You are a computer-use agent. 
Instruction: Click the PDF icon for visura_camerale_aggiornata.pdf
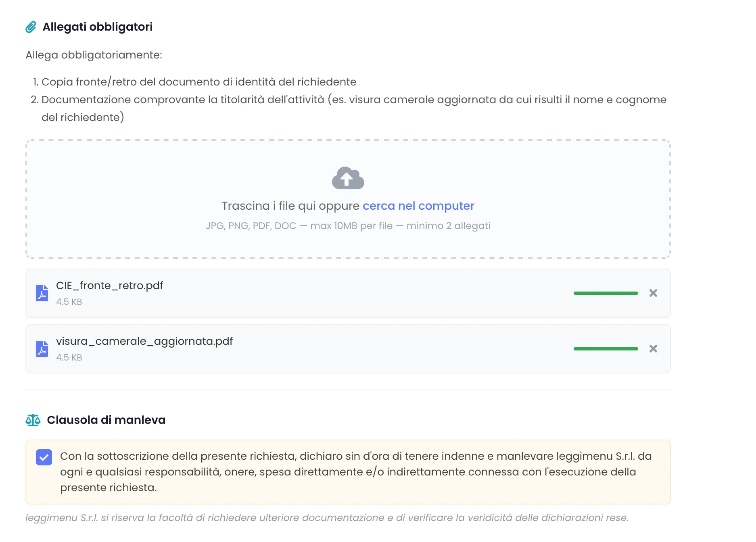click(42, 349)
